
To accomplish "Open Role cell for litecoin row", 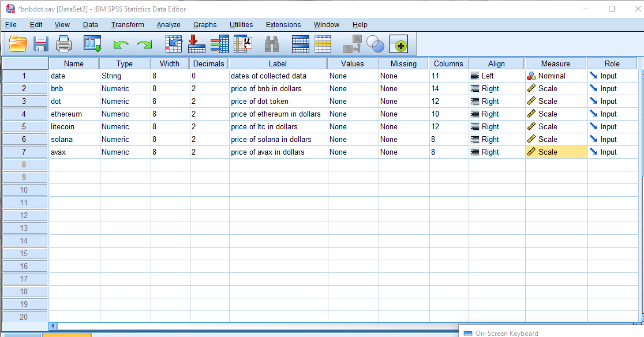I will point(613,127).
